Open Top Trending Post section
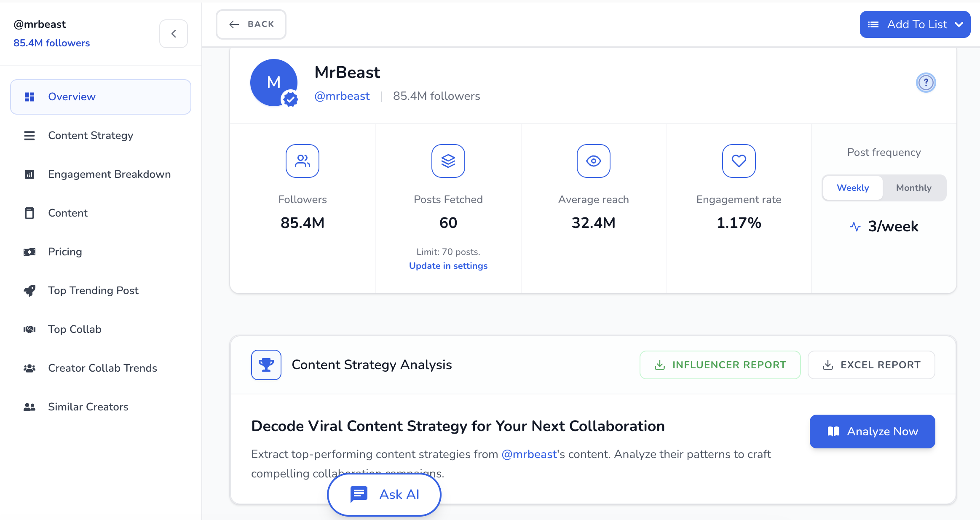Image resolution: width=980 pixels, height=520 pixels. [x=101, y=291]
